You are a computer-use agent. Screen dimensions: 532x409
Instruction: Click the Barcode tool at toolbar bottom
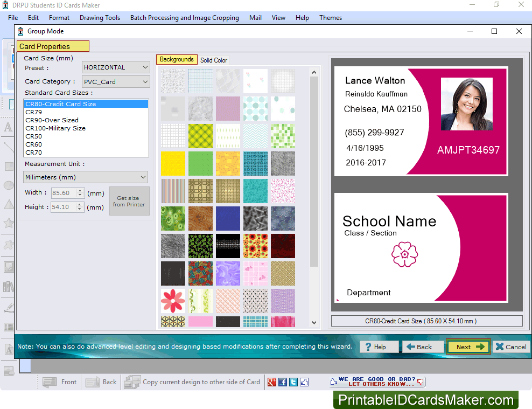(x=9, y=327)
